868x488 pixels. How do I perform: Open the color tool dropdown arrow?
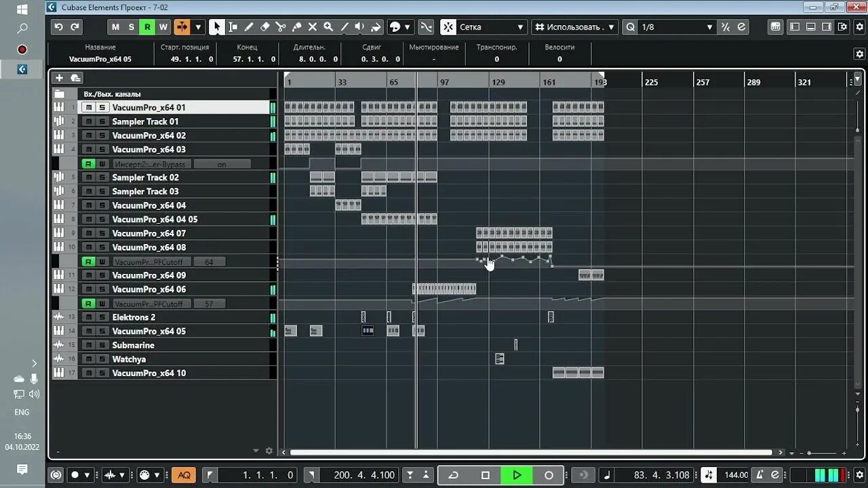[407, 27]
